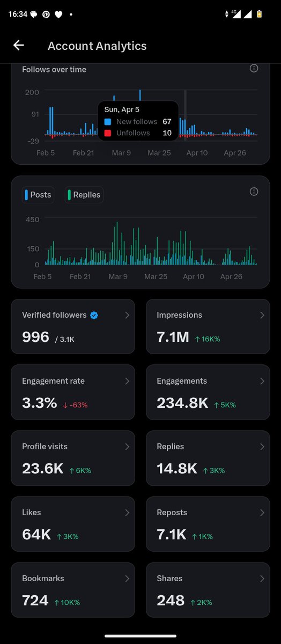This screenshot has width=281, height=644.
Task: Open the 248 Shares value
Action: [171, 601]
